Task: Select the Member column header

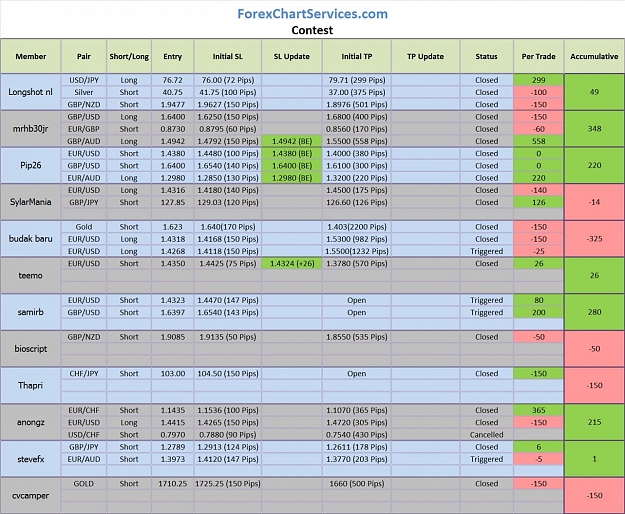Action: (x=31, y=56)
